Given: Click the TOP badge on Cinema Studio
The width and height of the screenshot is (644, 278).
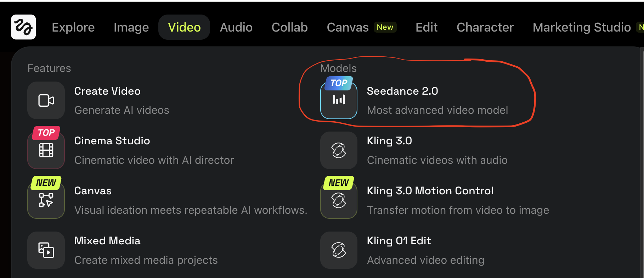Looking at the screenshot, I should point(46,133).
